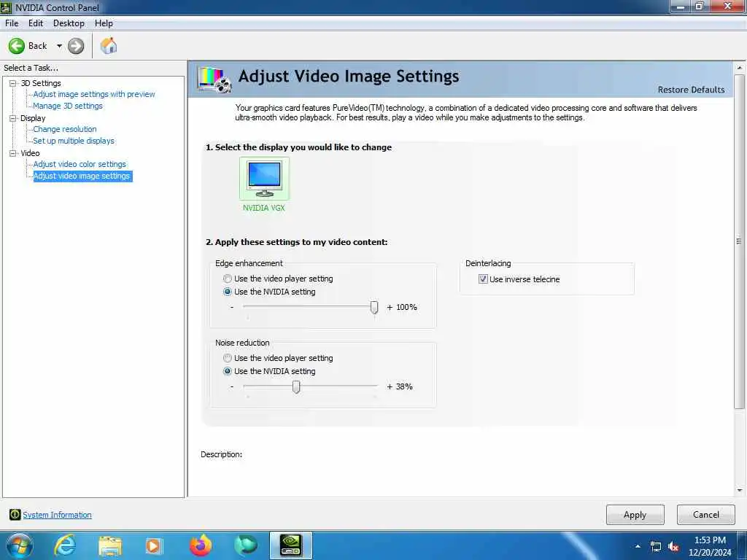Open Adjust image settings with preview
Screen dimensions: 747x560
94,94
